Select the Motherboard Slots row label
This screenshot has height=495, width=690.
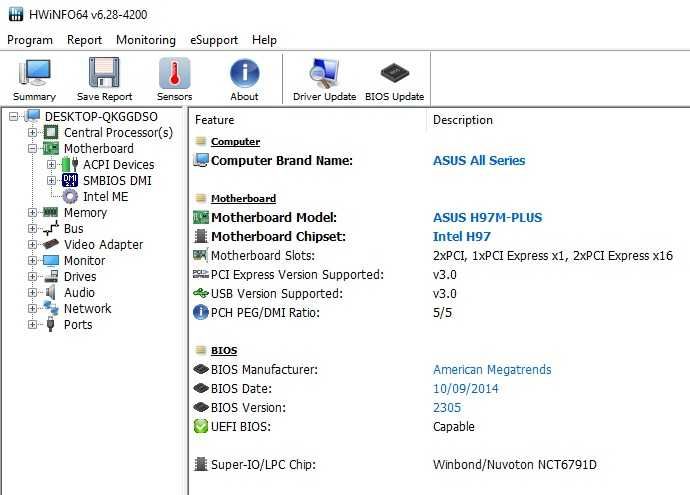(263, 255)
